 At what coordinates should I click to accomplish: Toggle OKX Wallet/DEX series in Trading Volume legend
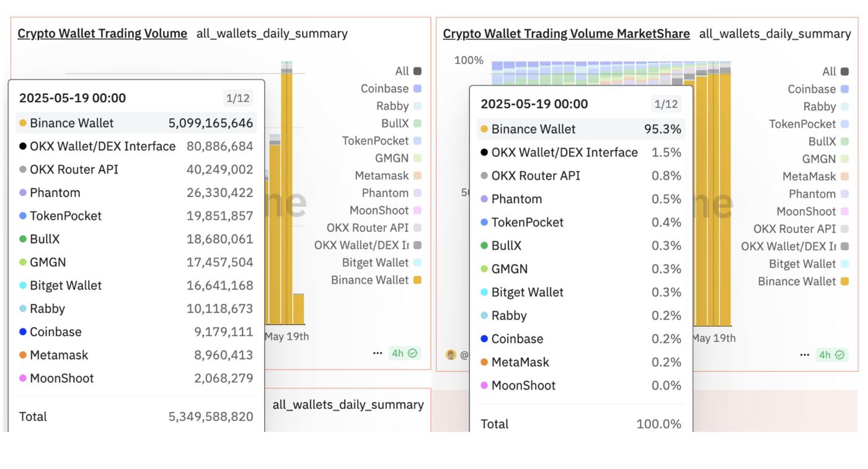(x=368, y=245)
